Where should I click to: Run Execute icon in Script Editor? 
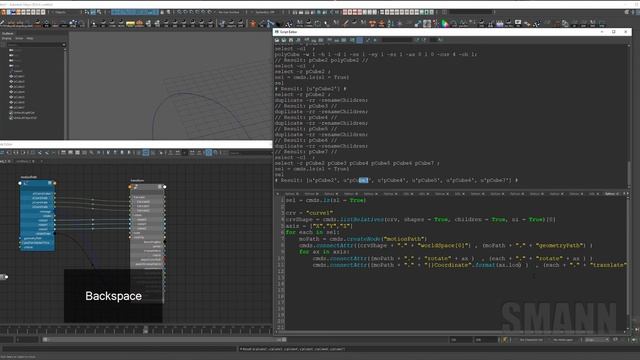[x=375, y=40]
